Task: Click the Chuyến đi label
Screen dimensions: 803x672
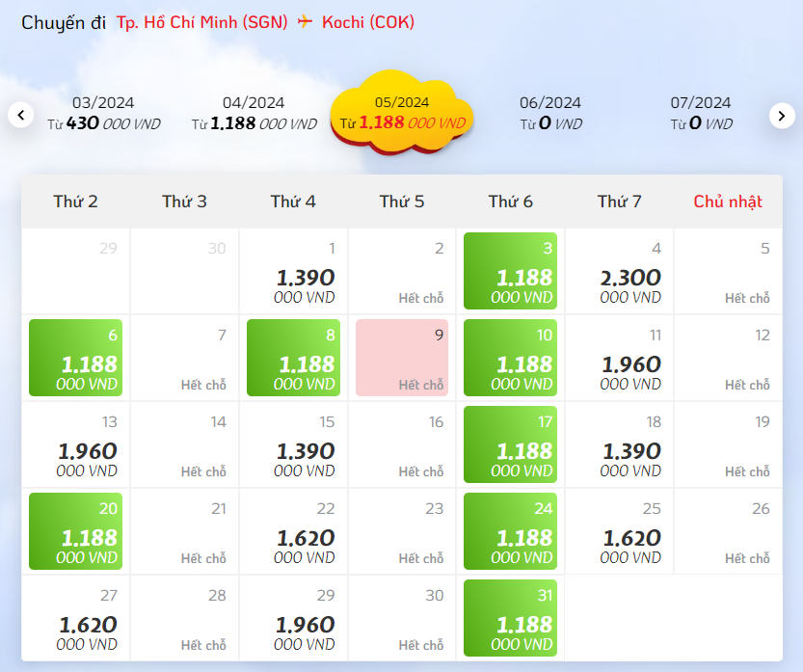Action: click(64, 22)
